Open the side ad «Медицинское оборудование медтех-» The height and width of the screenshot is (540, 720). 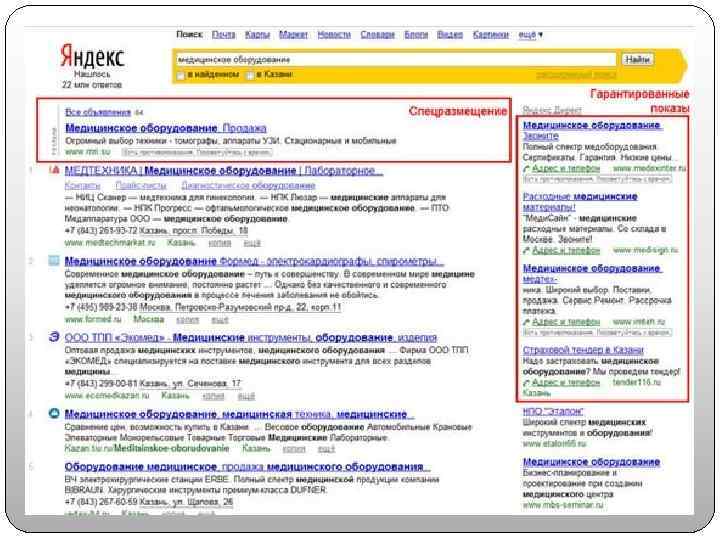point(592,274)
